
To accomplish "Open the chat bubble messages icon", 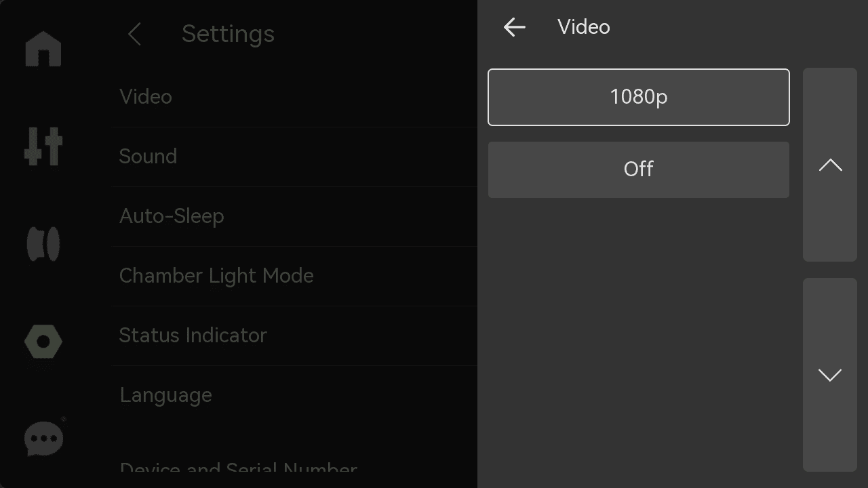I will point(44,439).
